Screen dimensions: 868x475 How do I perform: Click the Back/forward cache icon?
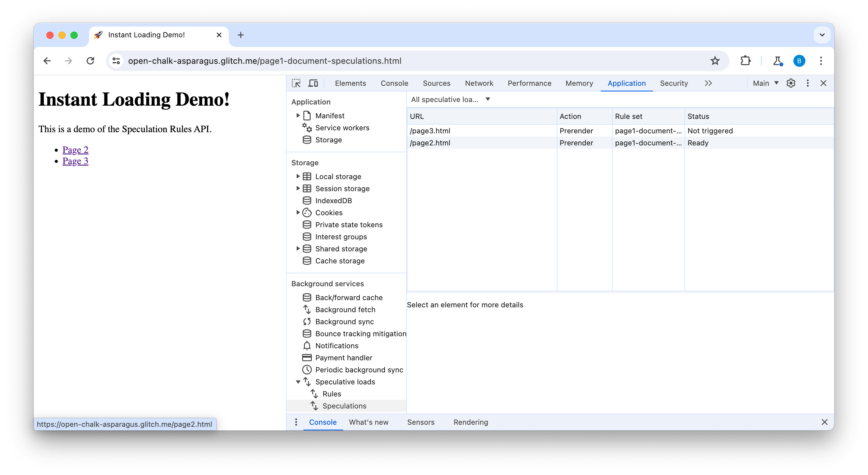pos(306,297)
